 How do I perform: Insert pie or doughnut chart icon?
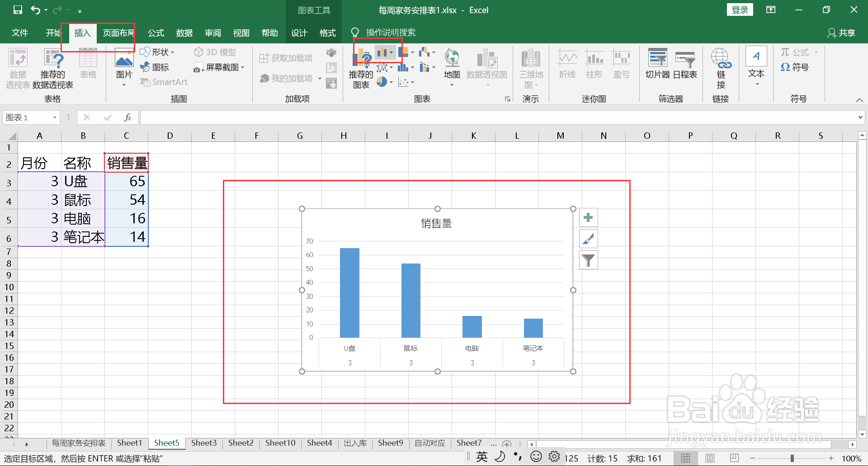[382, 82]
